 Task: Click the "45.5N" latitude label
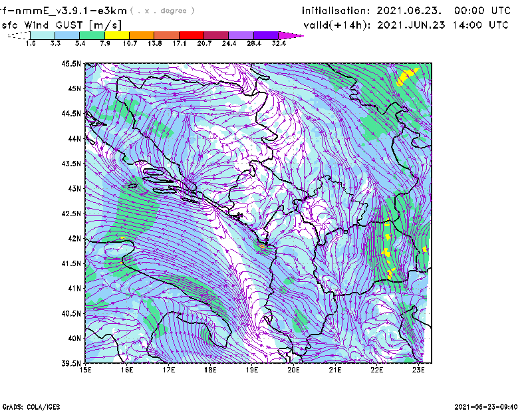71,63
